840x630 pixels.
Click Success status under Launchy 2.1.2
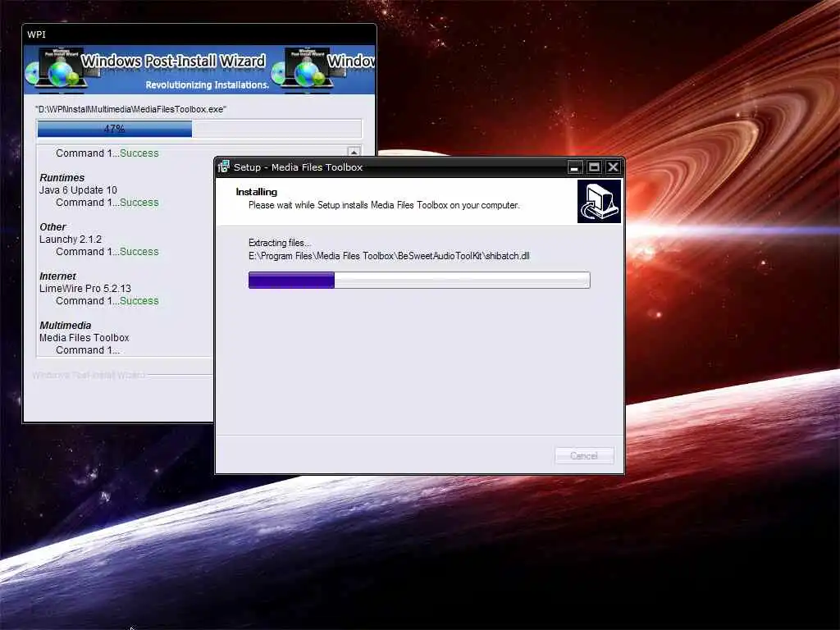(x=139, y=252)
